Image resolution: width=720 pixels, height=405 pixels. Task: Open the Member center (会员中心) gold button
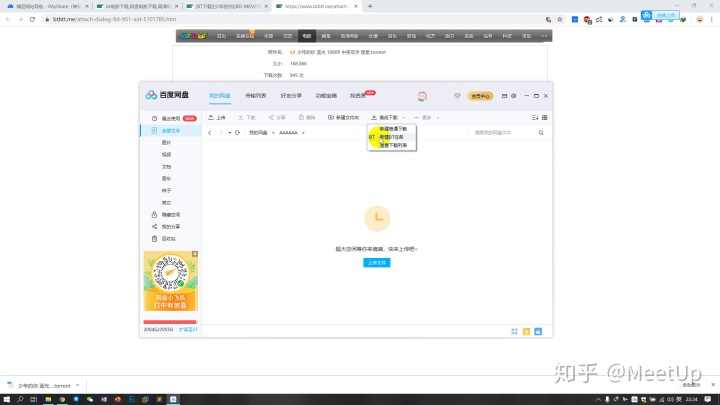coord(480,96)
